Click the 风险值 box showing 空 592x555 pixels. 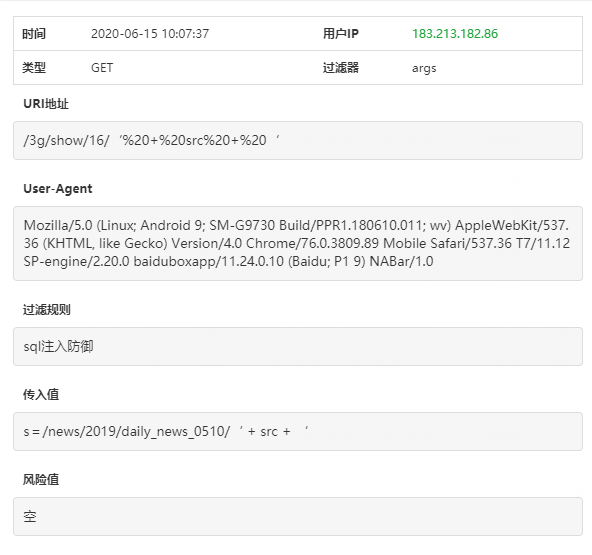click(298, 516)
